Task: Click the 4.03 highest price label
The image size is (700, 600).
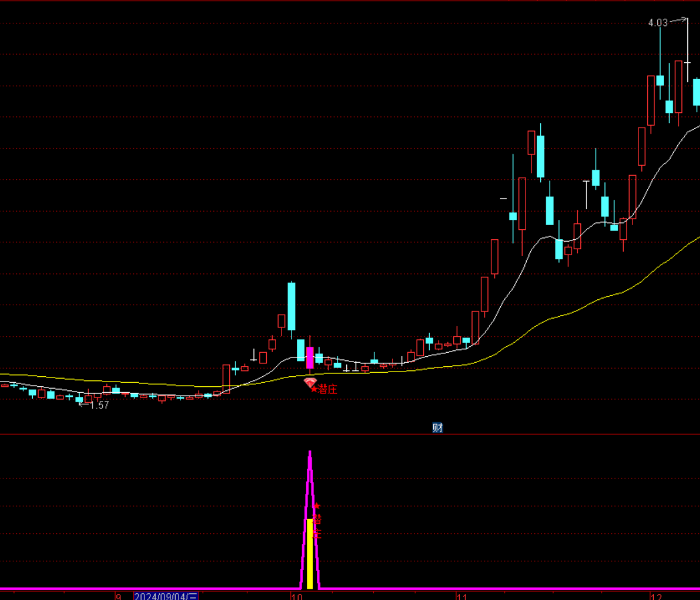Action: pyautogui.click(x=657, y=23)
